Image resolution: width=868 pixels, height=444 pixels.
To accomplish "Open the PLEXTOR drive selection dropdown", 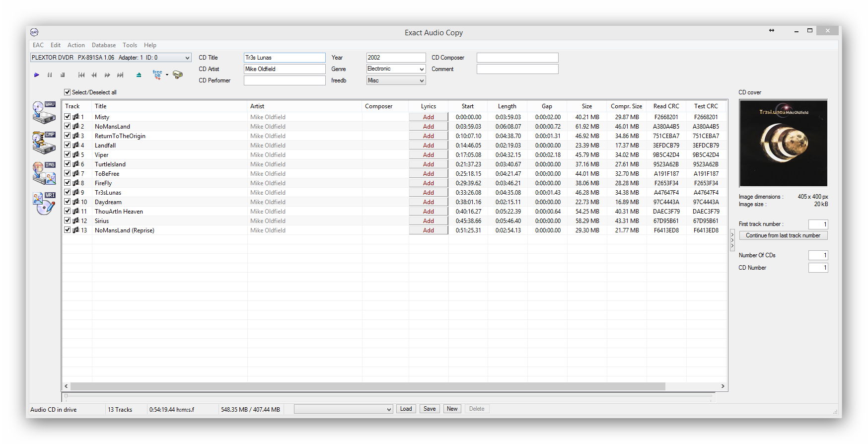I will click(187, 58).
